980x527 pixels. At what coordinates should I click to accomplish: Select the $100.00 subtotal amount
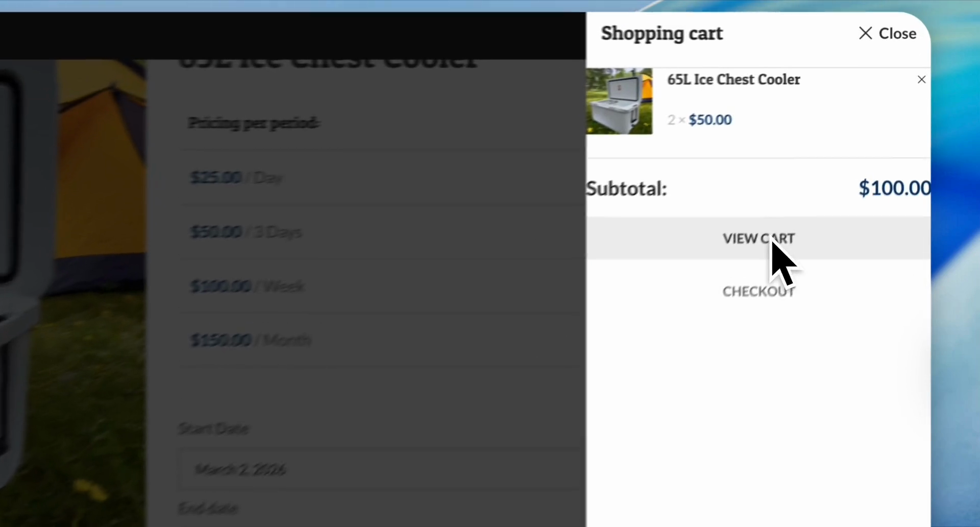894,188
